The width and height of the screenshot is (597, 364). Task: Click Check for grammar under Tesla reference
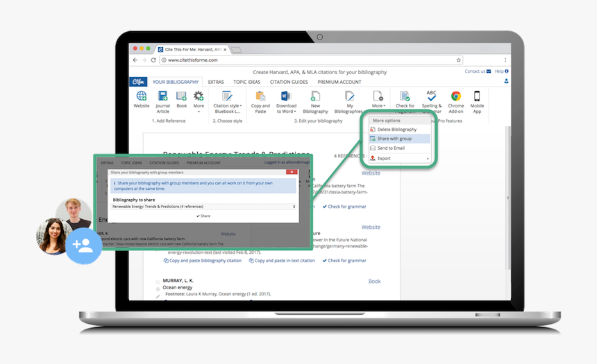tap(344, 207)
